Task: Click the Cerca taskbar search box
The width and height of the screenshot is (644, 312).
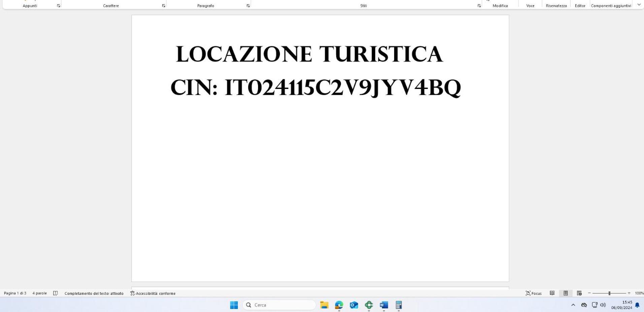Action: tap(279, 305)
